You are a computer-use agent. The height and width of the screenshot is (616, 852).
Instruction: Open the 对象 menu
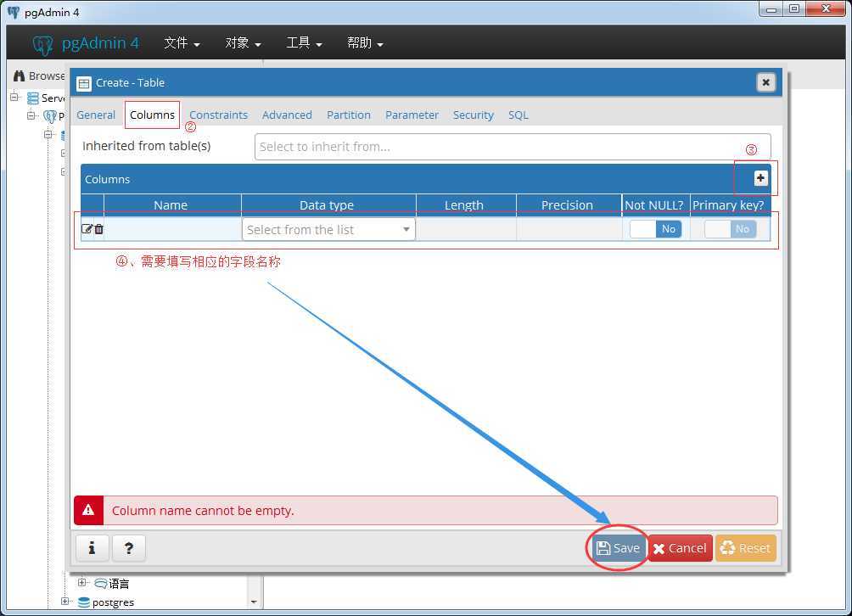click(243, 43)
